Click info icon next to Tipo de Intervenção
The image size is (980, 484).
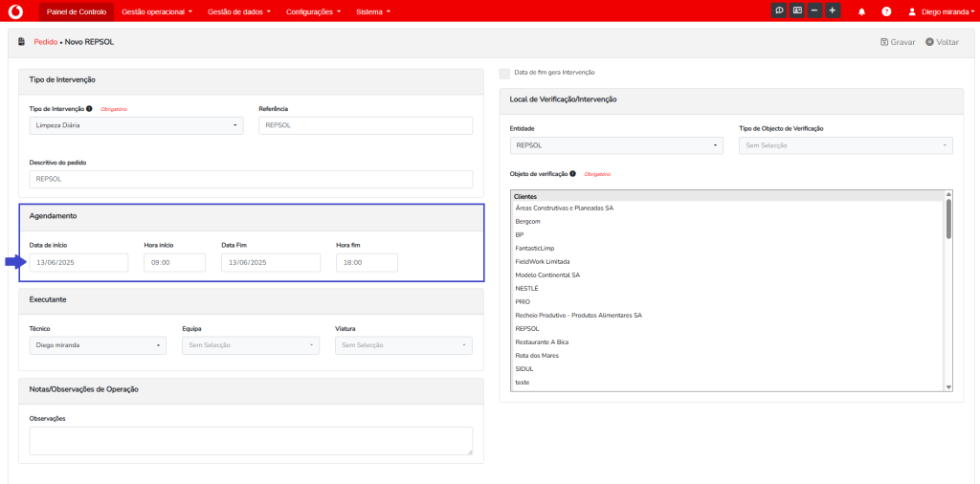[89, 109]
